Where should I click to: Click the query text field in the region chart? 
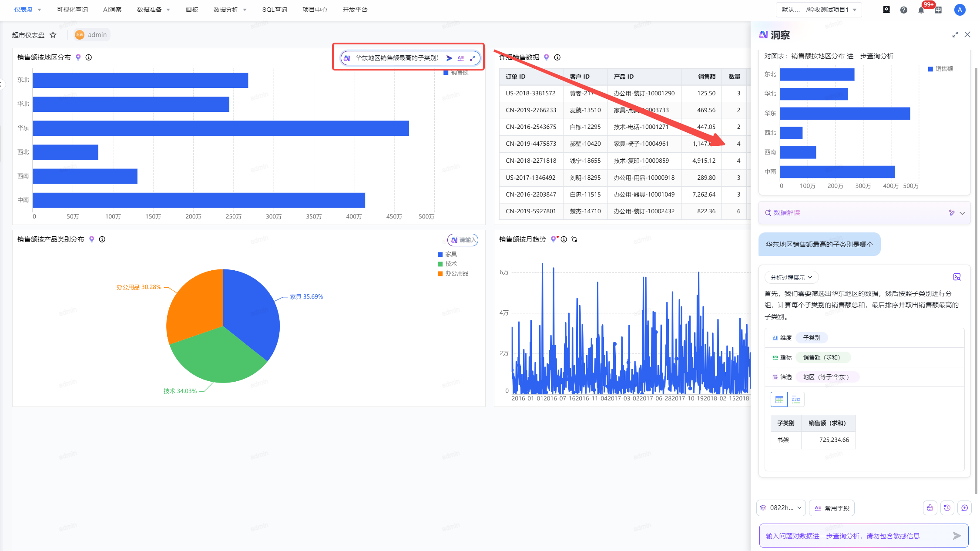(x=396, y=58)
